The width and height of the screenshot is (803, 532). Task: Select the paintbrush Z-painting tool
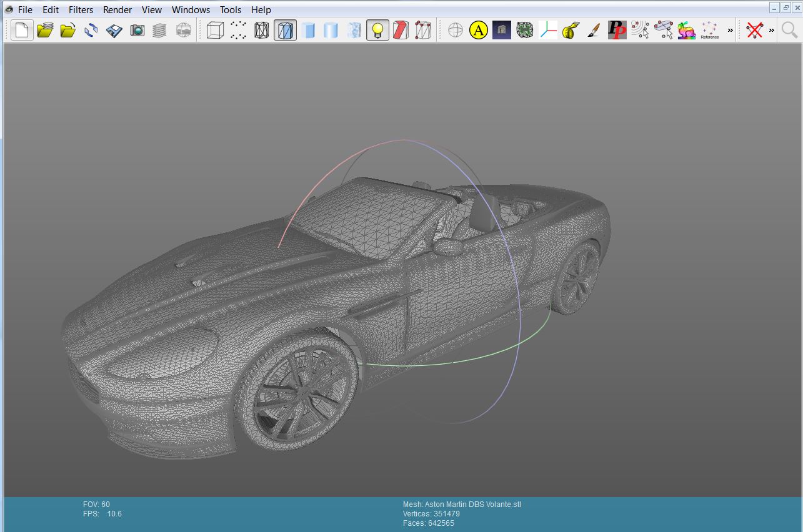click(x=594, y=30)
